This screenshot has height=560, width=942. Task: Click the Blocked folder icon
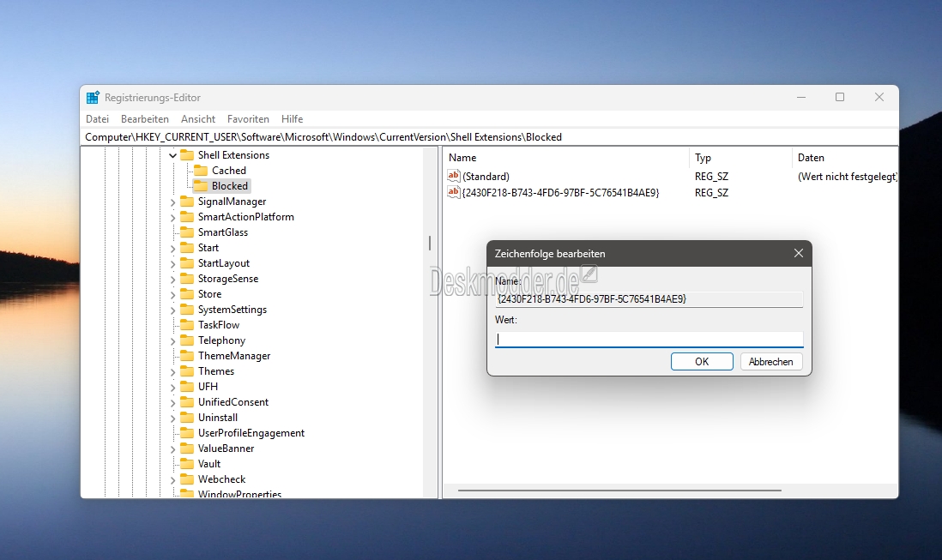(201, 186)
